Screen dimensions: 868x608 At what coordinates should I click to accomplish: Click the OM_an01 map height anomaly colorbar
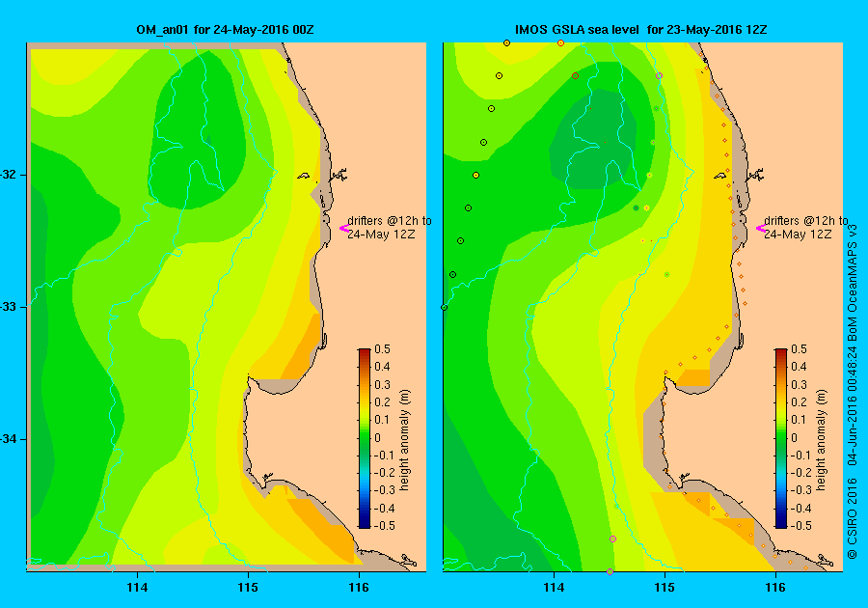[365, 438]
